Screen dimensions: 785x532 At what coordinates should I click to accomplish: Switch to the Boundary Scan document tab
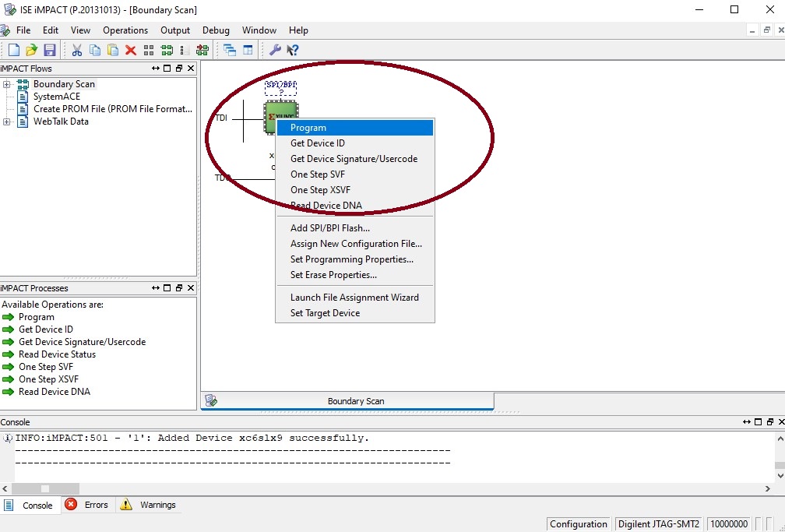[347, 401]
